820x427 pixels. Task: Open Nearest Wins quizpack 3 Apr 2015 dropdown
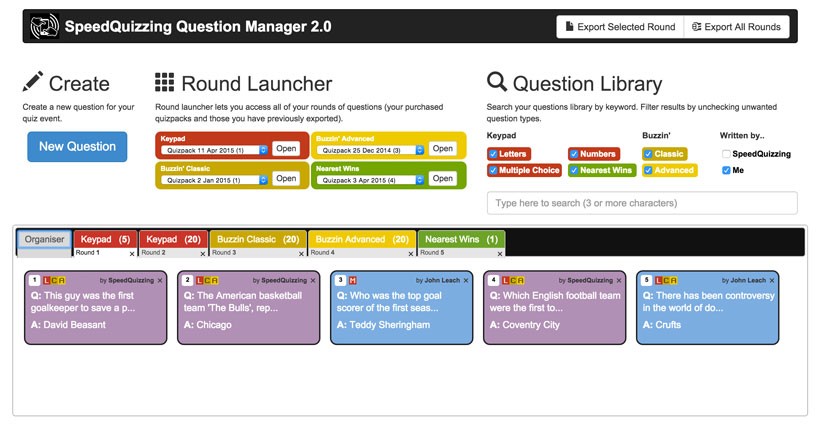[x=370, y=180]
